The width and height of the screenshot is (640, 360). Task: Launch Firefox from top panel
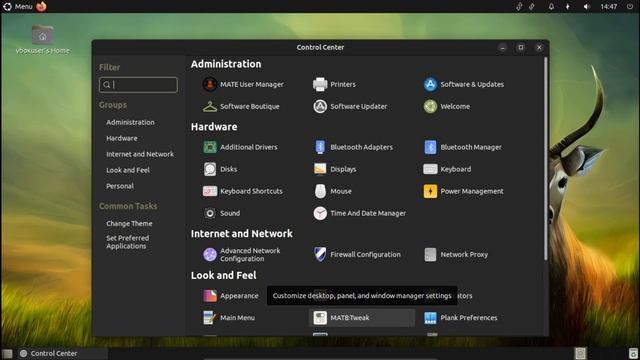(41, 7)
